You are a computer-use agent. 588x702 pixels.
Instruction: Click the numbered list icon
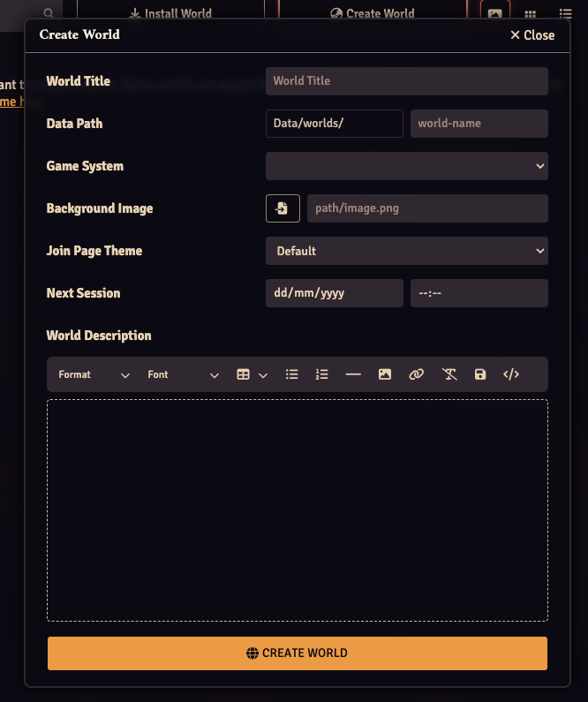322,374
